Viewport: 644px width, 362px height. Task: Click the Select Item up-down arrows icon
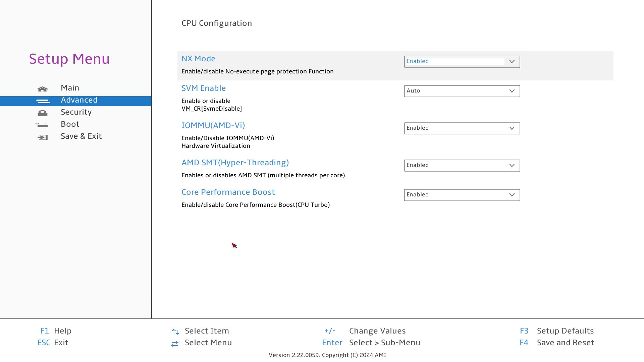175,332
